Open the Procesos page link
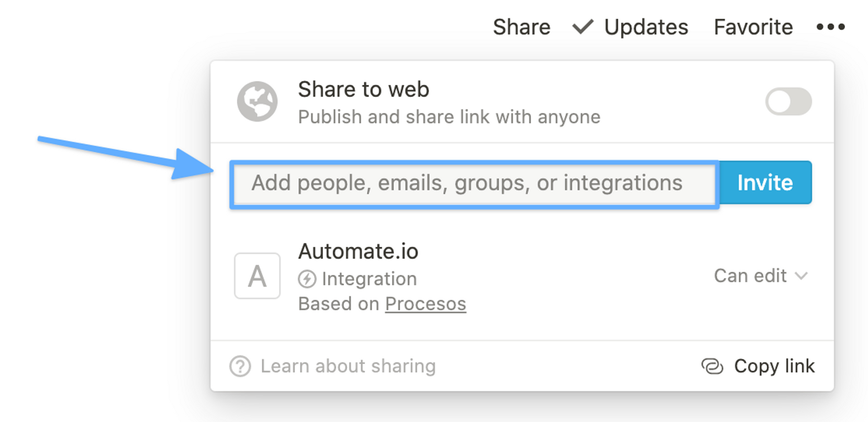This screenshot has width=868, height=422. (x=425, y=304)
